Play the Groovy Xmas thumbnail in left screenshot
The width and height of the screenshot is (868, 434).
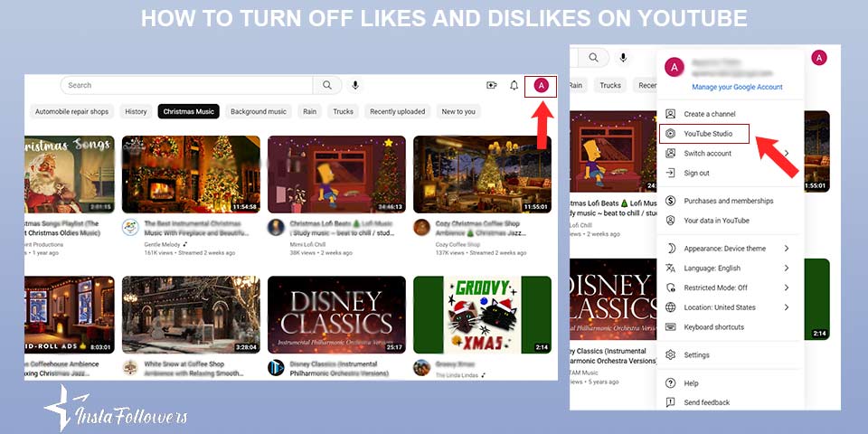(482, 315)
